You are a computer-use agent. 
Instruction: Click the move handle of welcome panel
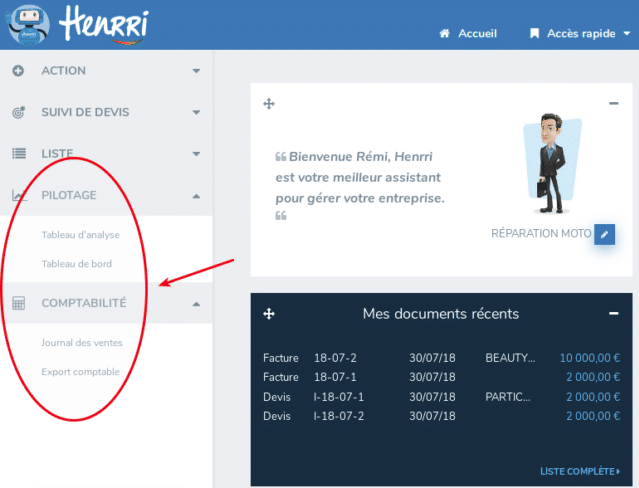[x=269, y=104]
